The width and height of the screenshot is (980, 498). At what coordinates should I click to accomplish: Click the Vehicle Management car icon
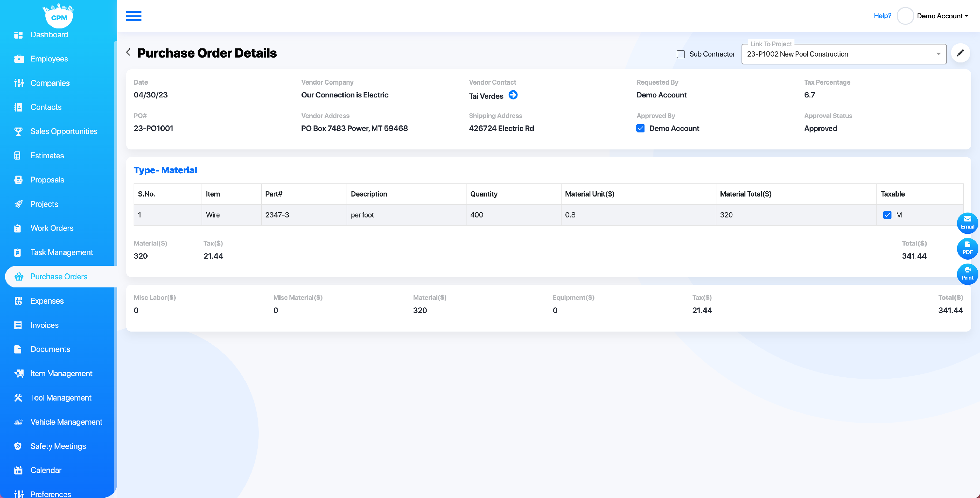click(18, 422)
